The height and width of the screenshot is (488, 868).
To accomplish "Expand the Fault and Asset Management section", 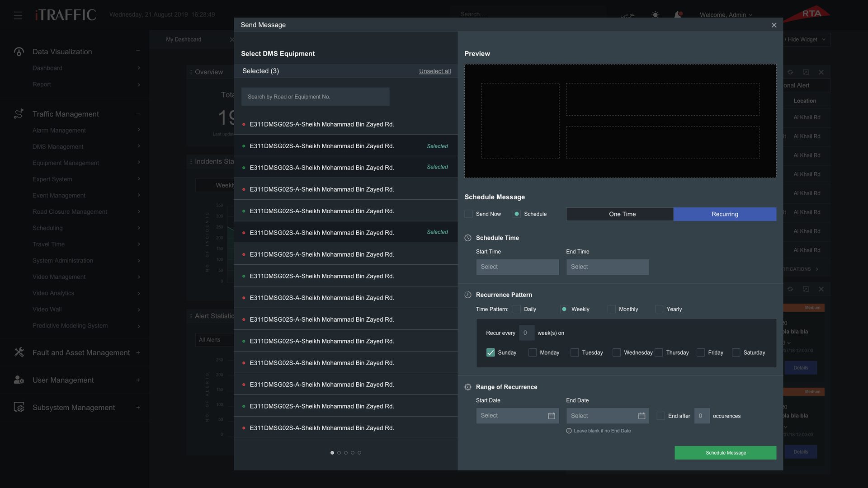I will (x=138, y=352).
